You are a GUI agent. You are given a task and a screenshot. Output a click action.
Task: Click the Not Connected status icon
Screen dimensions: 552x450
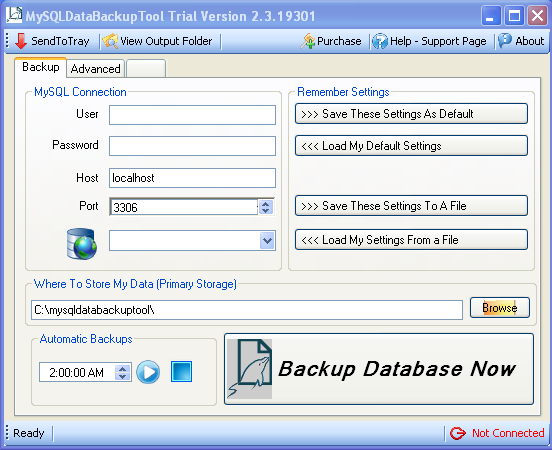tap(458, 433)
